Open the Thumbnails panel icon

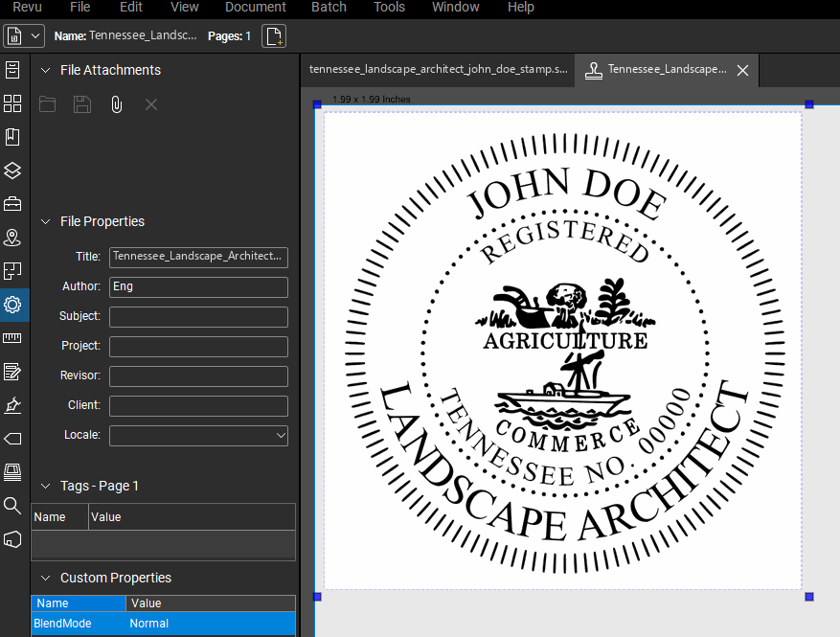[x=12, y=103]
